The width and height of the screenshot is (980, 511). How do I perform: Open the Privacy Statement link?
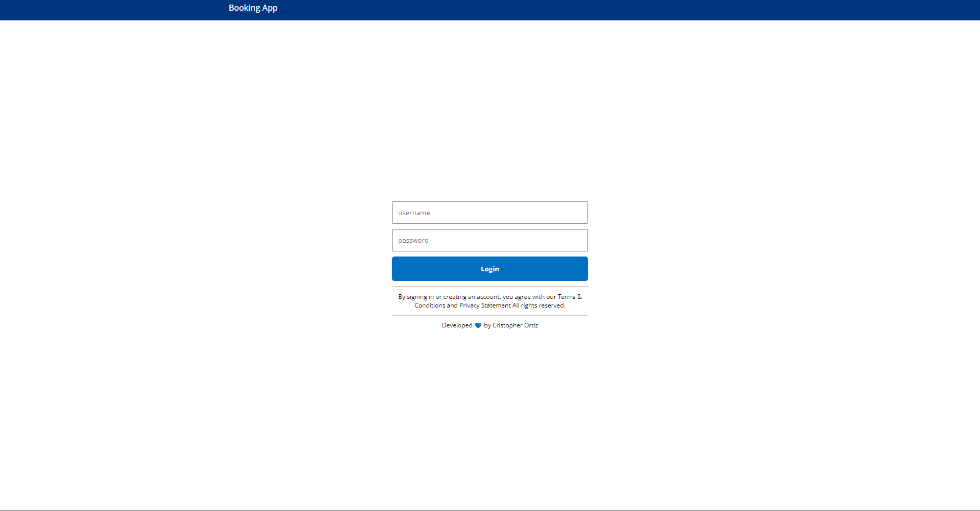tap(484, 305)
